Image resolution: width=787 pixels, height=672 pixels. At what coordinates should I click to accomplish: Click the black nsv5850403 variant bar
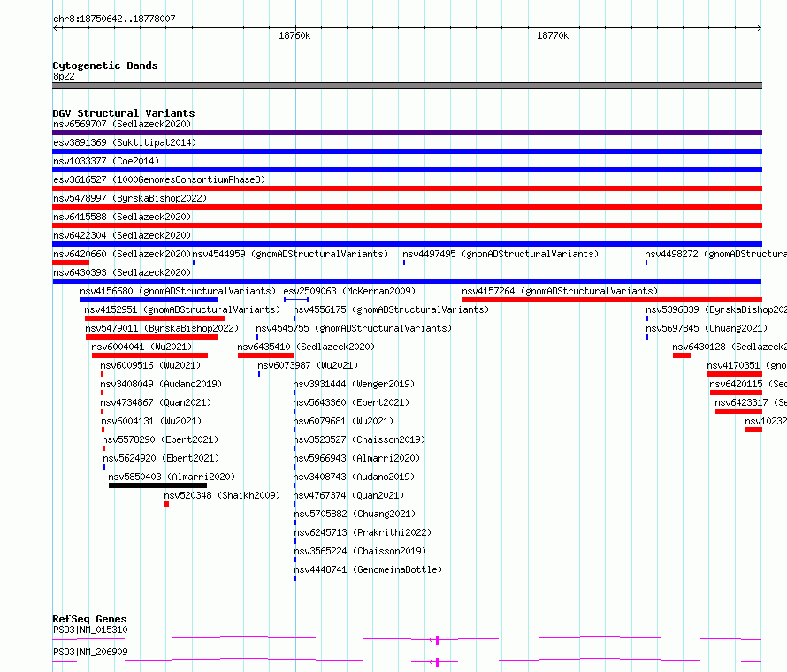click(157, 485)
